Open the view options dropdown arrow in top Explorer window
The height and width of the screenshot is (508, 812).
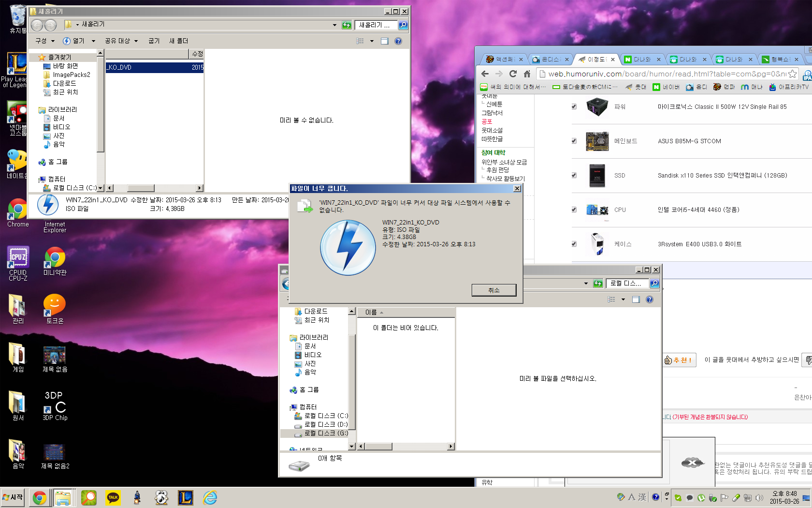tap(372, 41)
